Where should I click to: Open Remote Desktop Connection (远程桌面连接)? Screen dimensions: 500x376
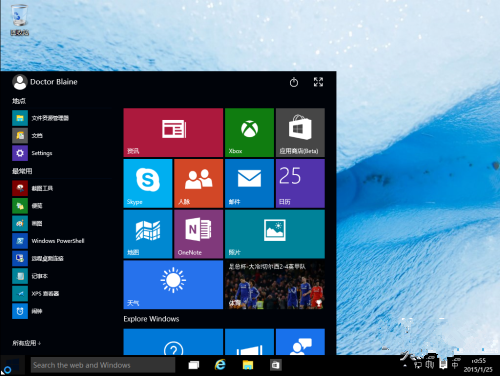click(x=38, y=258)
